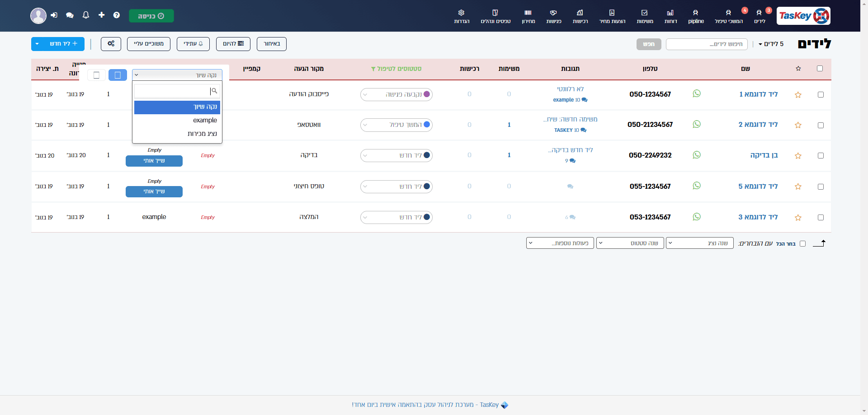This screenshot has height=415, width=868.
Task: Open the gears settings button in toolbar
Action: 111,44
